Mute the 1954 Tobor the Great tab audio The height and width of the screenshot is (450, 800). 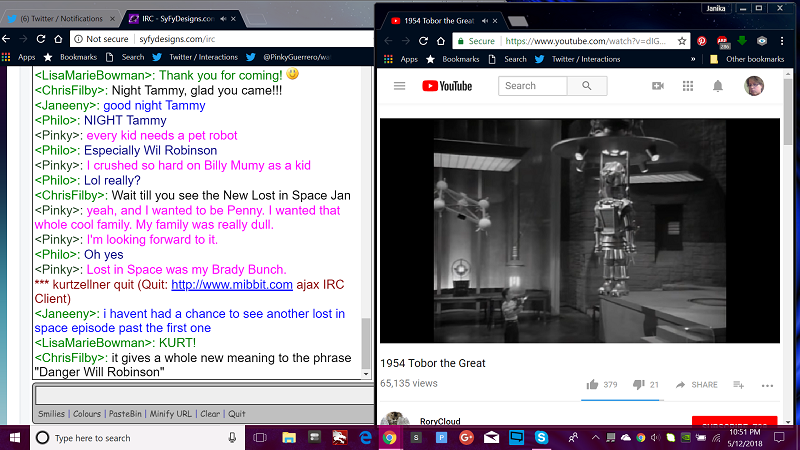[485, 21]
